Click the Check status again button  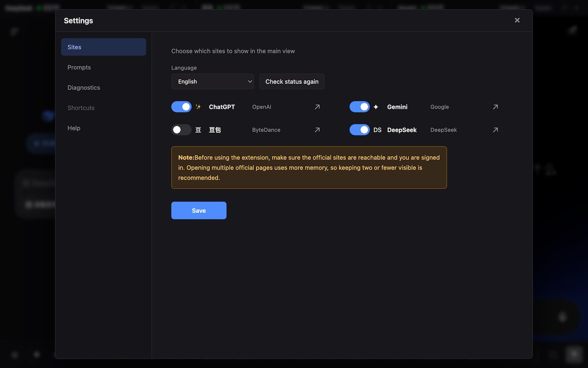(x=292, y=81)
